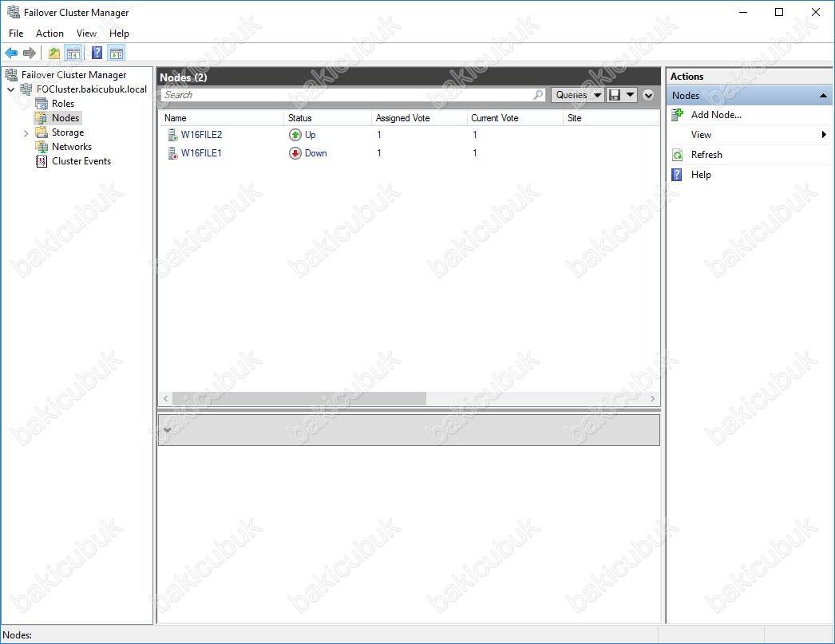This screenshot has width=835, height=644.
Task: Click the scrollbar left arrow
Action: pos(165,399)
